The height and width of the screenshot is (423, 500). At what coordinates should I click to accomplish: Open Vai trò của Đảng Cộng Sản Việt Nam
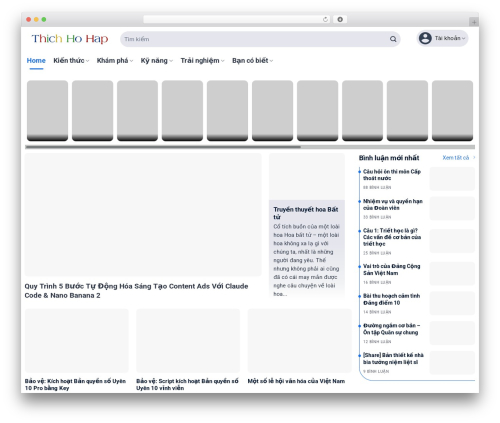(391, 269)
